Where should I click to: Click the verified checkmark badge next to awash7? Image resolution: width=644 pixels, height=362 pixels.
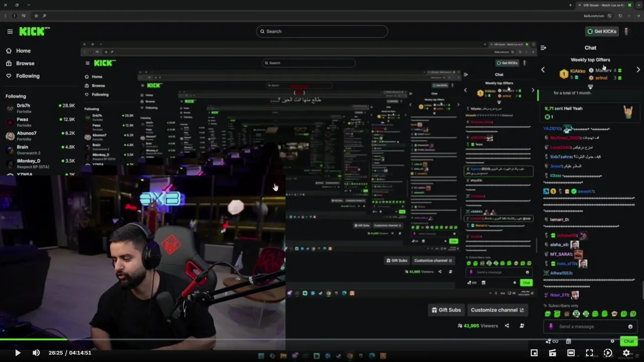point(574,192)
